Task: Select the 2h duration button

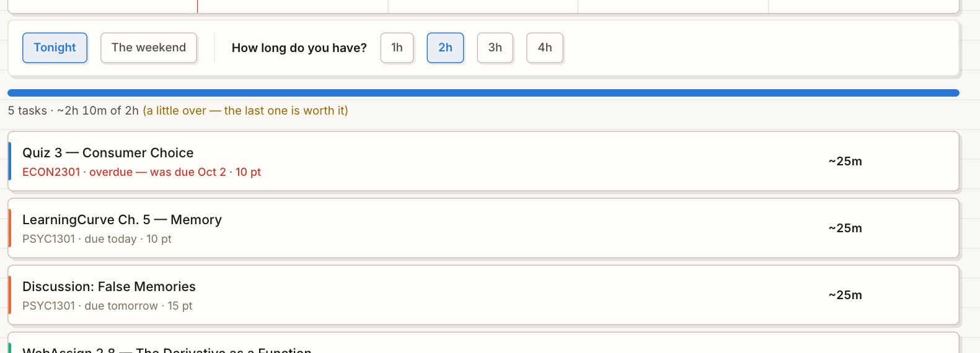Action: 445,48
